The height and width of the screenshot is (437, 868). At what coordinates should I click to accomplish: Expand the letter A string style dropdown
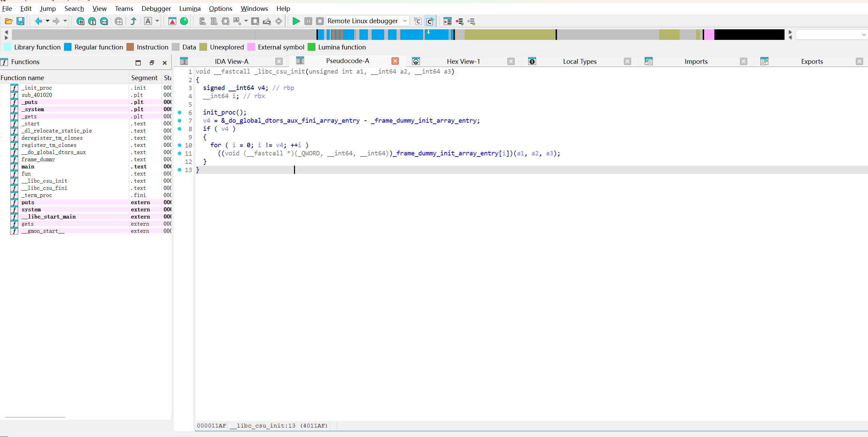157,21
